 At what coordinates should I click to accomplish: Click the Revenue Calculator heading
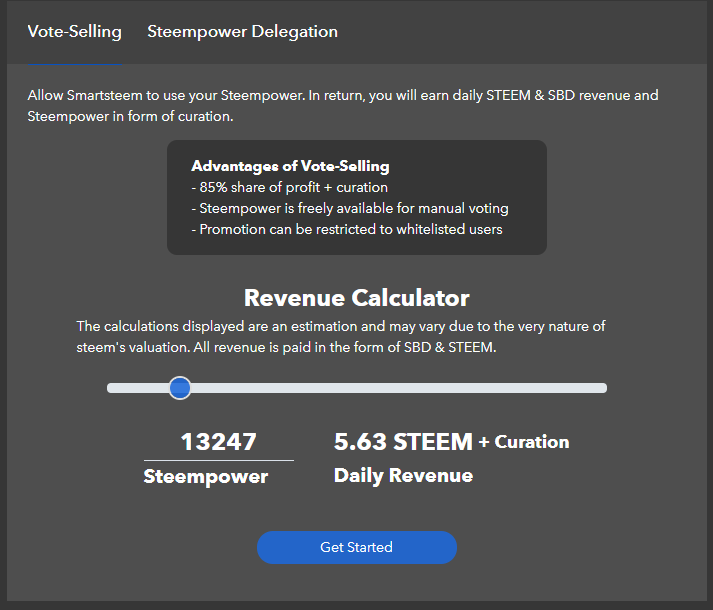coord(357,298)
